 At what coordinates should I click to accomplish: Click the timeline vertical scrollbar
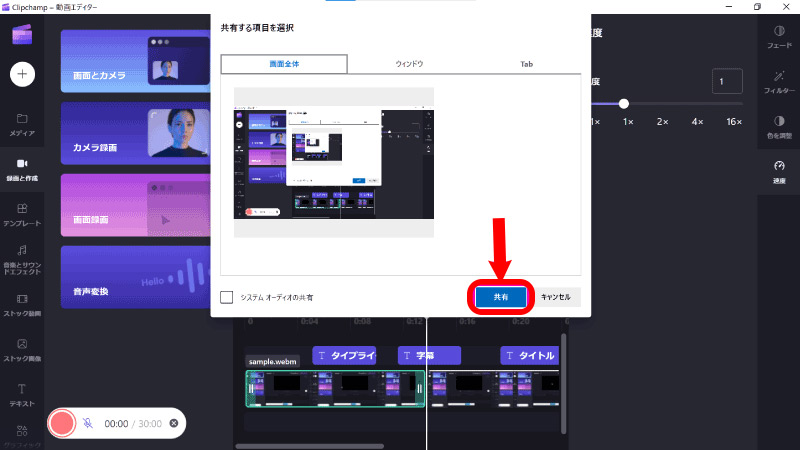pyautogui.click(x=563, y=384)
